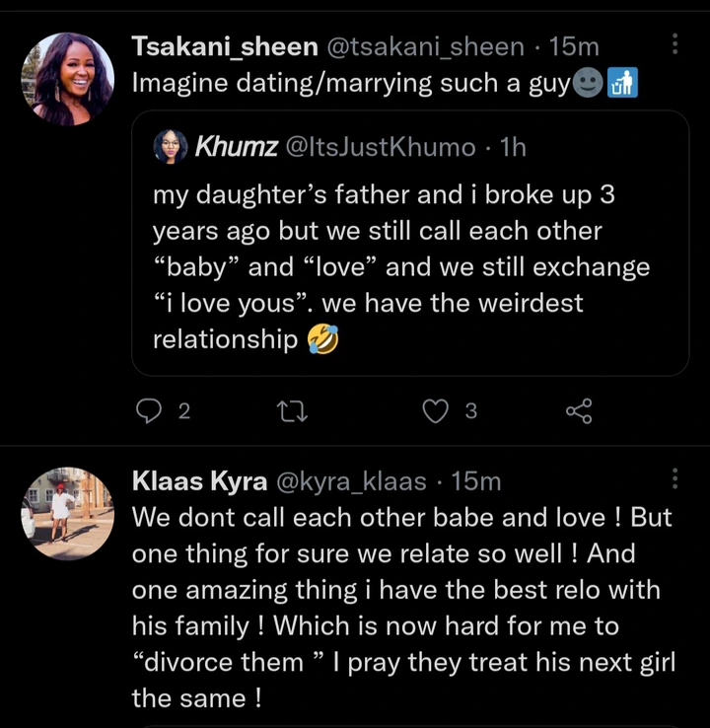Open the "Imagine dating/marrying such a guy" tweet text

pyautogui.click(x=350, y=83)
